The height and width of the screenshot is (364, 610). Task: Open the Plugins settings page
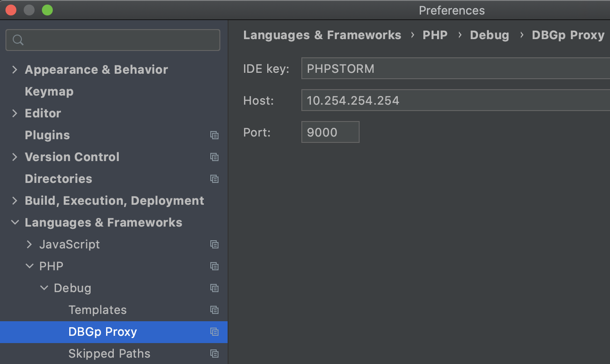47,135
